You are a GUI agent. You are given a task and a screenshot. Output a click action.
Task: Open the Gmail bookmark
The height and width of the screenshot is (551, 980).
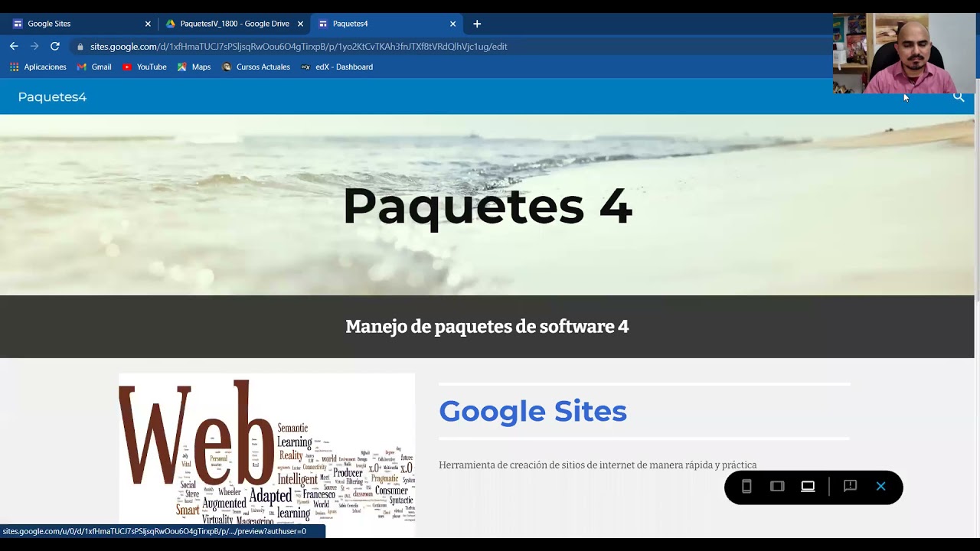pyautogui.click(x=94, y=67)
